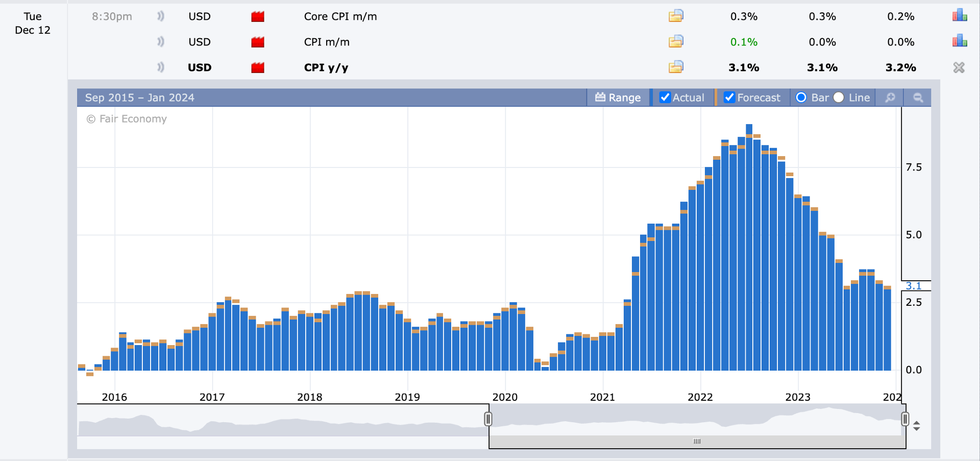Viewport: 980px width, 461px height.
Task: Click the Tue Dec 12 date cell
Action: pyautogui.click(x=33, y=23)
